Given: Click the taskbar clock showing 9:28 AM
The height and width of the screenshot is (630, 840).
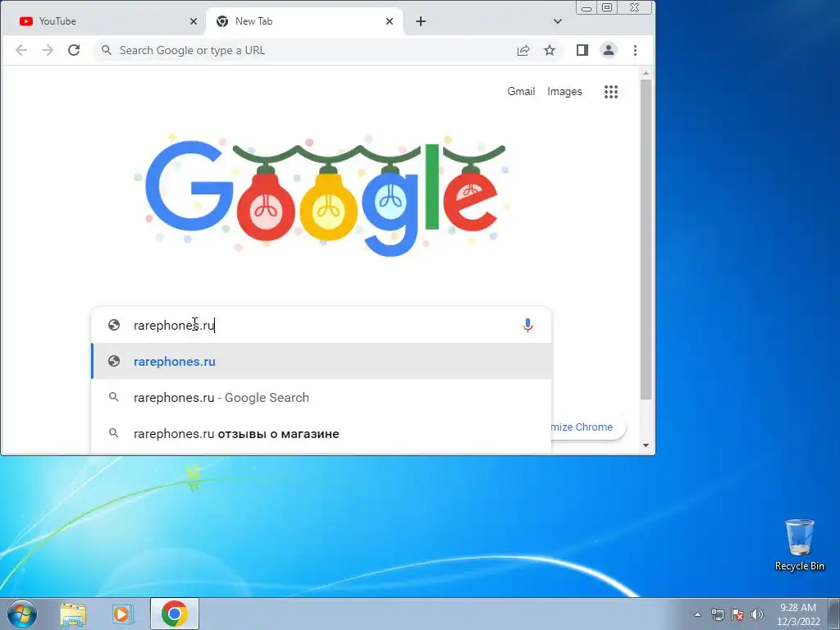Looking at the screenshot, I should point(798,614).
